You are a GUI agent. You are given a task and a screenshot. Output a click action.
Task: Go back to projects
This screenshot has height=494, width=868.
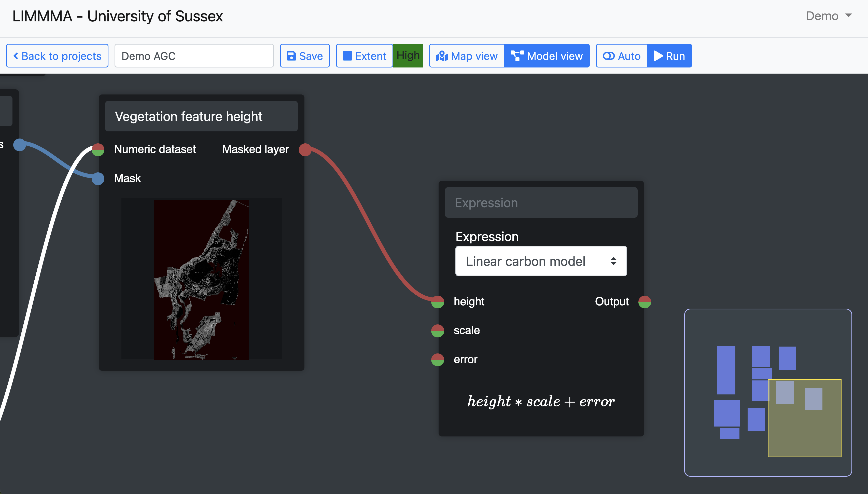[x=57, y=56]
